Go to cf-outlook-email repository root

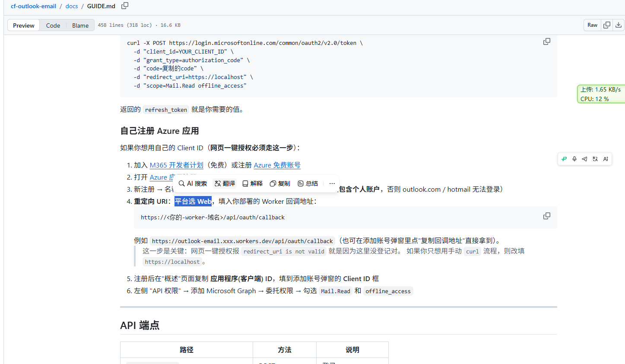[x=33, y=6]
